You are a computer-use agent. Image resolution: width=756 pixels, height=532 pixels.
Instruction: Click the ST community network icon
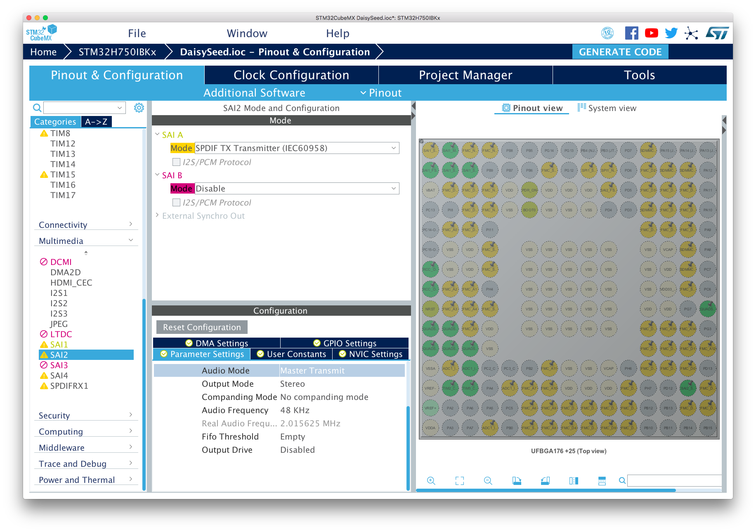691,33
